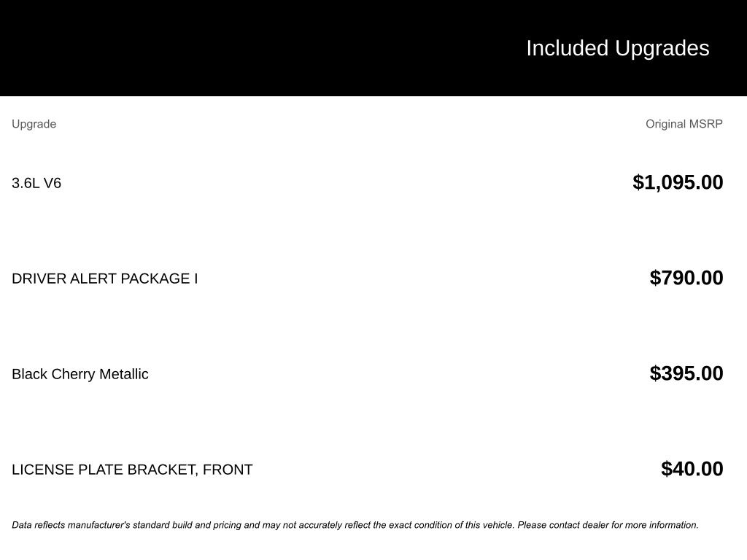Select the 3.6L V6 upgrade name
This screenshot has width=747, height=560.
click(36, 183)
